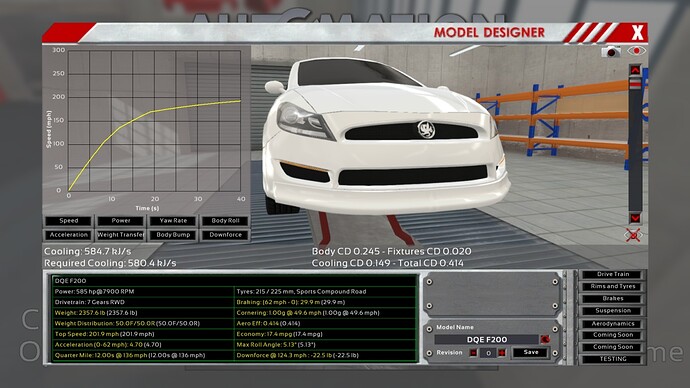Switch the graph to Downforce

click(225, 235)
